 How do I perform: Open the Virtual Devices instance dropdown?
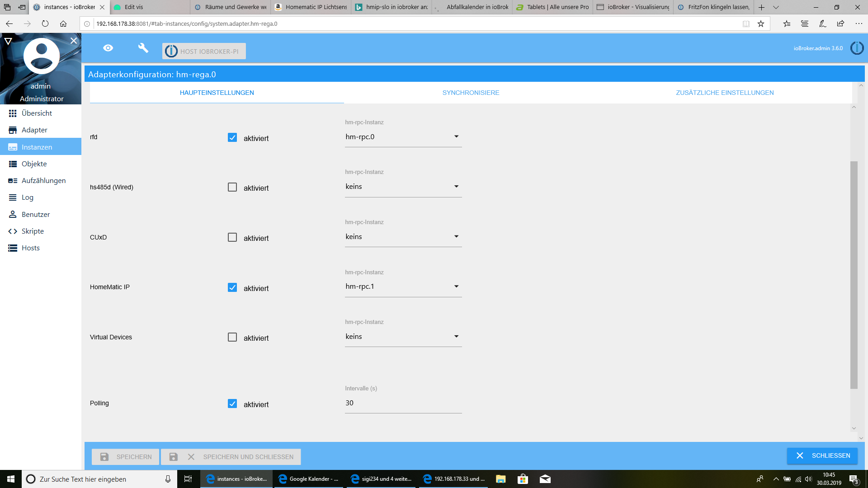pos(403,337)
